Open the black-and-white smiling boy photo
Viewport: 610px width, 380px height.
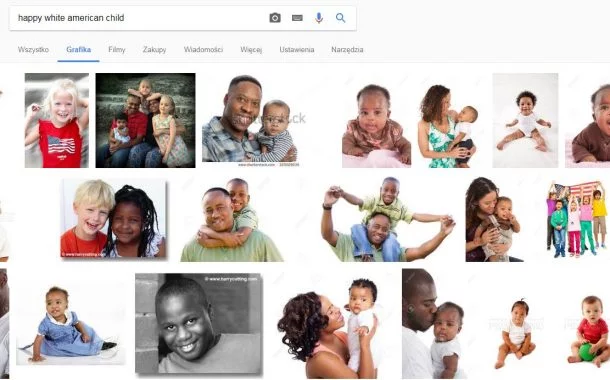coord(199,324)
